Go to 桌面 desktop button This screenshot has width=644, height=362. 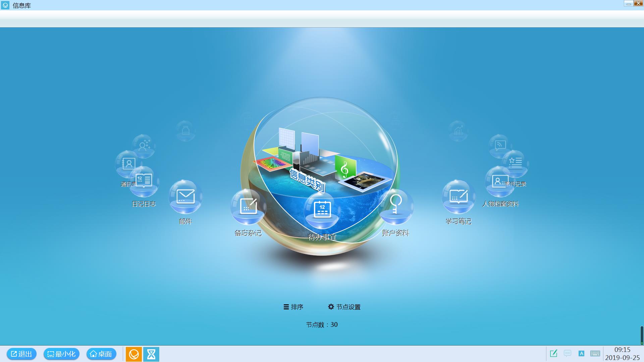101,354
